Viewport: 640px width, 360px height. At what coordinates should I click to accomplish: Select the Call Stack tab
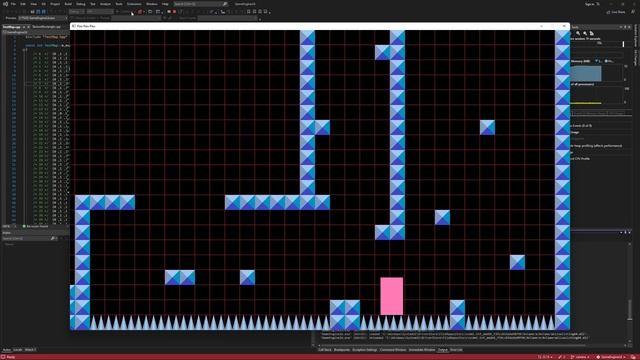tap(324, 350)
